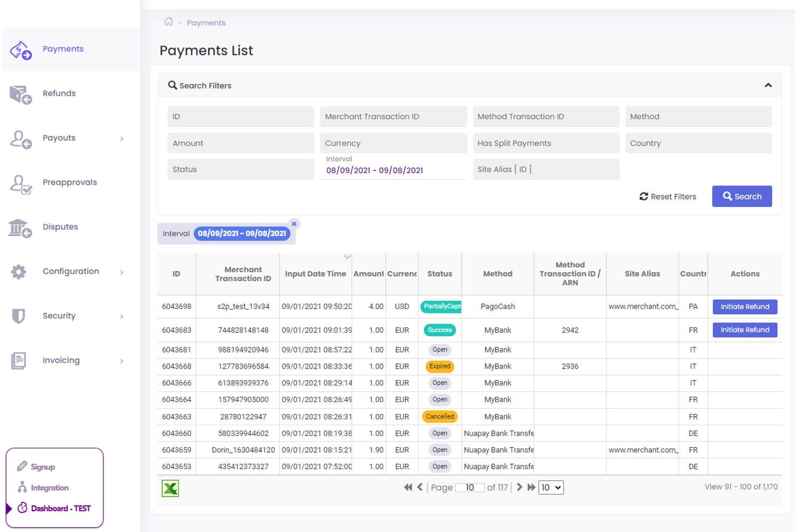
Task: Sort by Input Date Time column
Action: pos(315,274)
